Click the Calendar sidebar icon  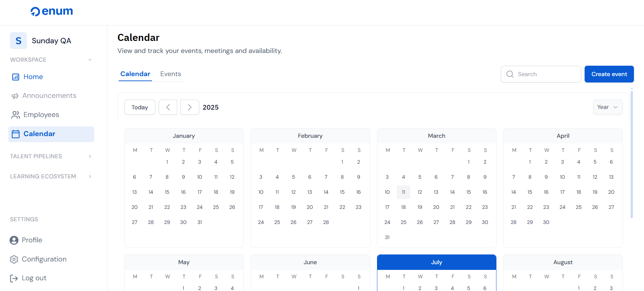pos(15,134)
